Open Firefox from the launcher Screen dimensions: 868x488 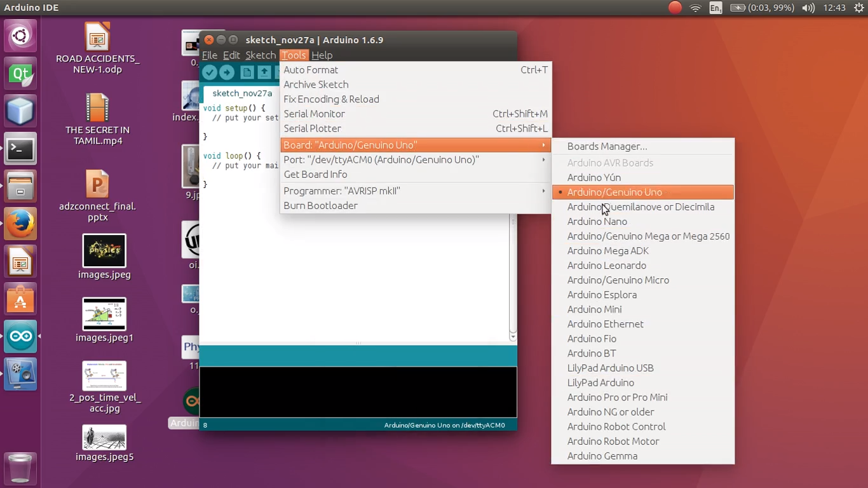click(20, 223)
